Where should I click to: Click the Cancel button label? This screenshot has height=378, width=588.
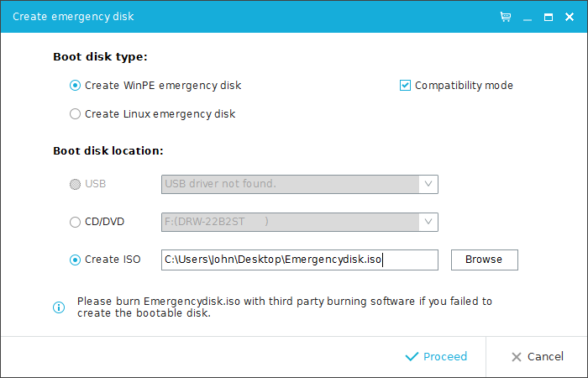[x=545, y=357]
